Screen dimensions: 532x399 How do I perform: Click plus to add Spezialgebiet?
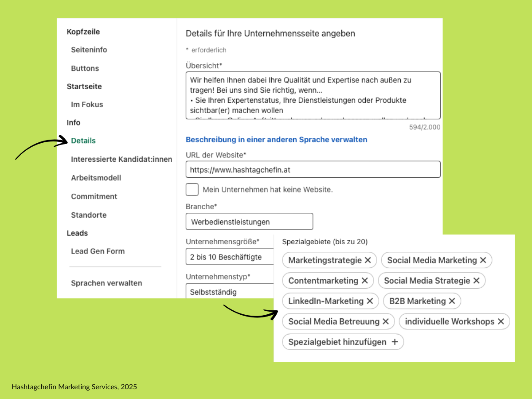(x=395, y=342)
